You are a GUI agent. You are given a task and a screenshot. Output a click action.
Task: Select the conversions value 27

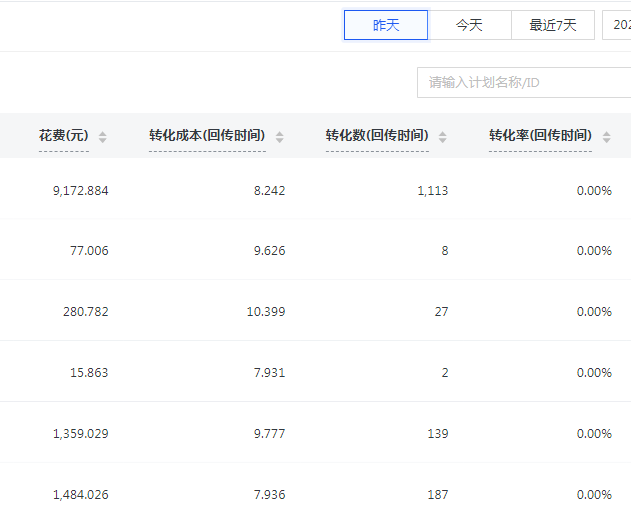[441, 312]
